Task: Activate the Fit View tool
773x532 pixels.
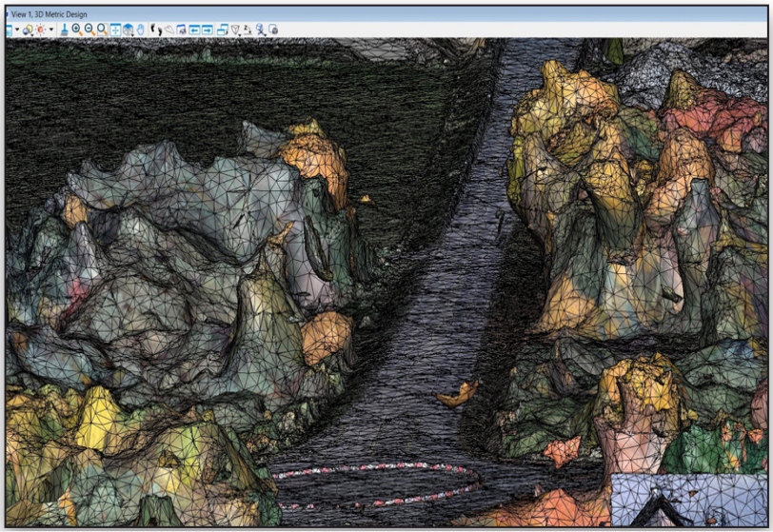Action: tap(115, 30)
